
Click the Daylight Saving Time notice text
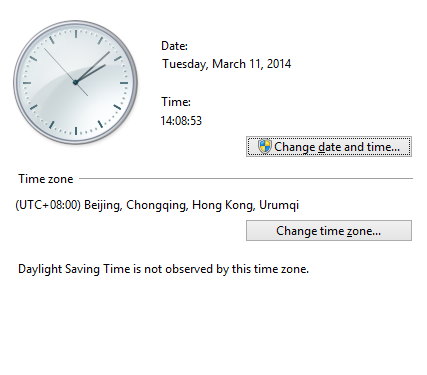pos(163,269)
